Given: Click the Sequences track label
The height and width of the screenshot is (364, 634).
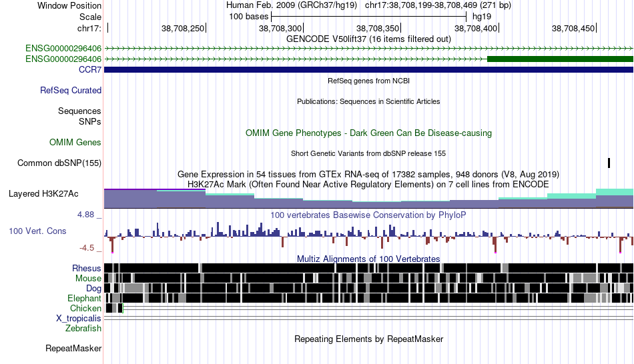Looking at the screenshot, I should 79,111.
